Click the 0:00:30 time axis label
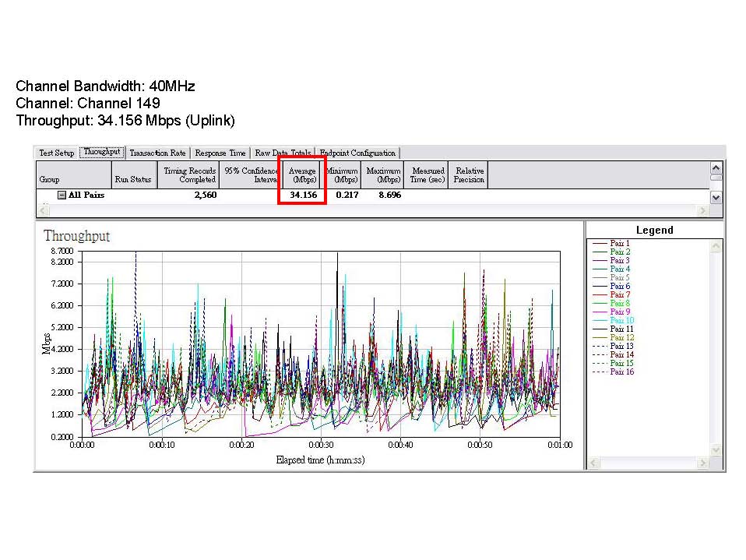Image resolution: width=746 pixels, height=560 pixels. [x=321, y=445]
